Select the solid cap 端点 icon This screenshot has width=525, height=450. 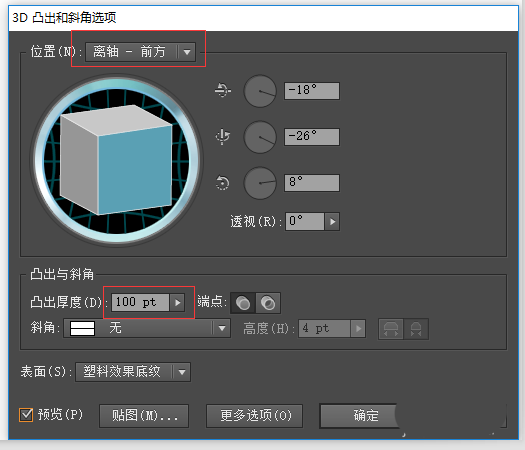(x=243, y=303)
